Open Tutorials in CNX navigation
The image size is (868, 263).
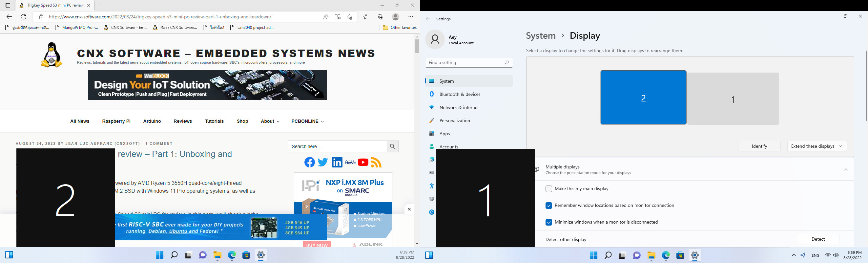pyautogui.click(x=214, y=121)
